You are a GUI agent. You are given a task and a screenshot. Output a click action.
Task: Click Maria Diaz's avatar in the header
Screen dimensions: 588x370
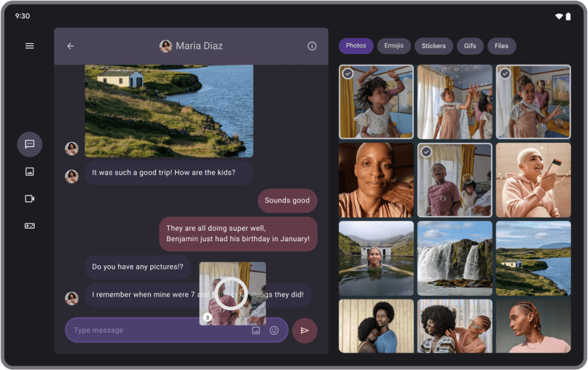point(166,46)
